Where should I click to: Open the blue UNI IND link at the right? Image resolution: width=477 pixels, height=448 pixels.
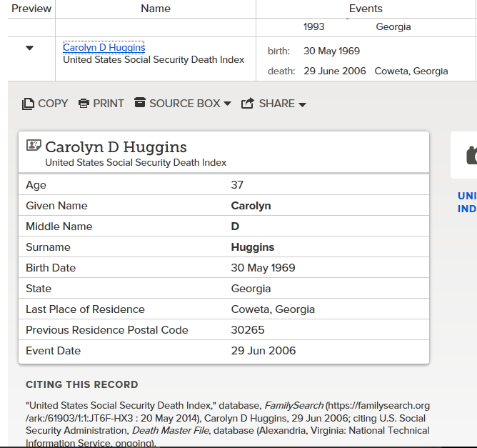click(x=467, y=202)
